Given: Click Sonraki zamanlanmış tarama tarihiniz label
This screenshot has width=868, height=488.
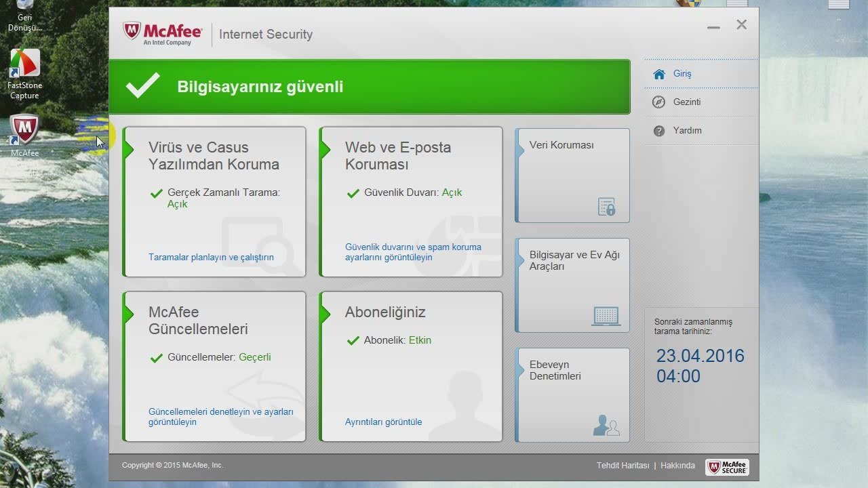Looking at the screenshot, I should point(693,327).
